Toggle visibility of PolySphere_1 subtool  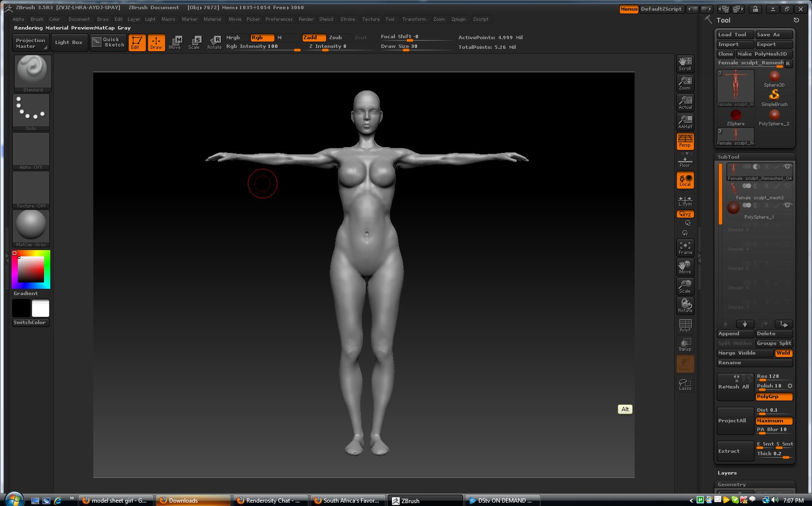(787, 205)
